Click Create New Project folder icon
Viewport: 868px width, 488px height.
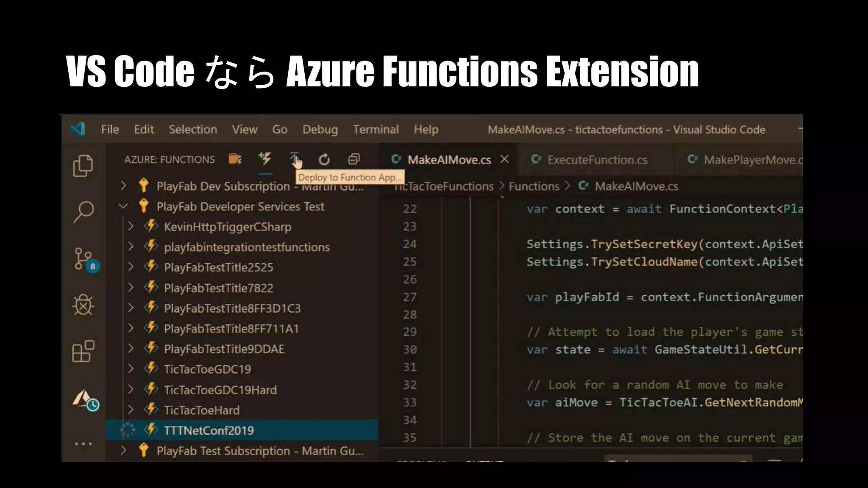[x=235, y=159]
